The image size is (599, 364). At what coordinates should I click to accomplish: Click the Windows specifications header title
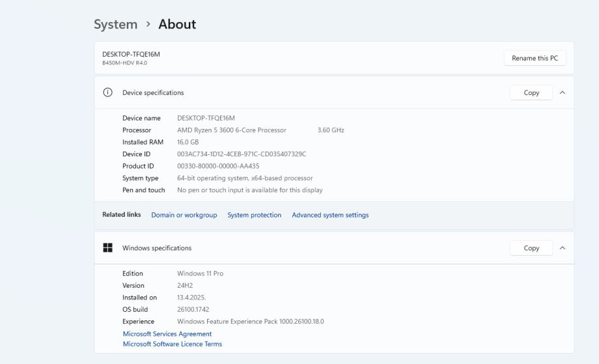coord(157,248)
